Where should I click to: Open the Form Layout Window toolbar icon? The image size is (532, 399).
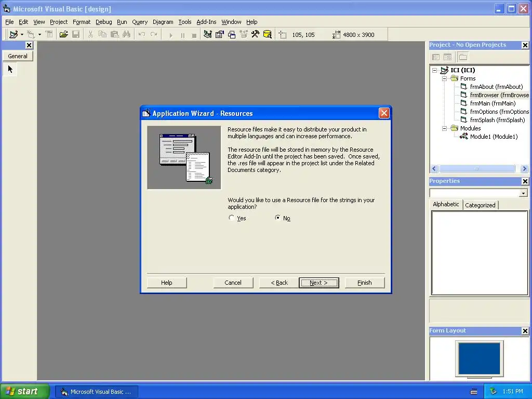(x=232, y=34)
